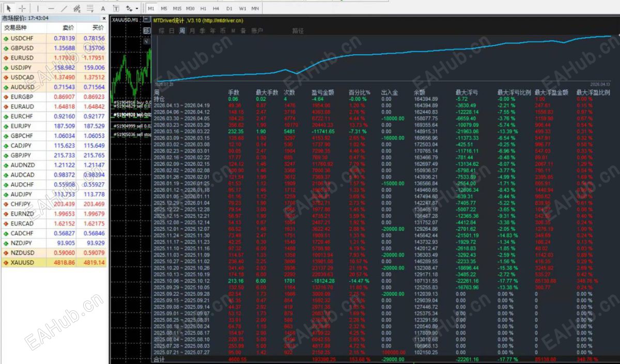Switch chart to M1 timeframe
This screenshot has width=620, height=364.
click(151, 9)
